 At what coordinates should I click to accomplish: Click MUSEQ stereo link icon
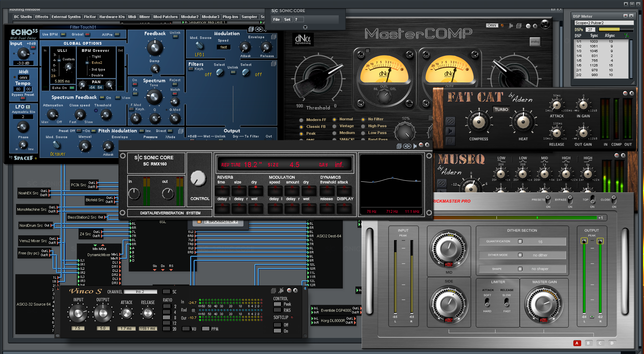(442, 183)
